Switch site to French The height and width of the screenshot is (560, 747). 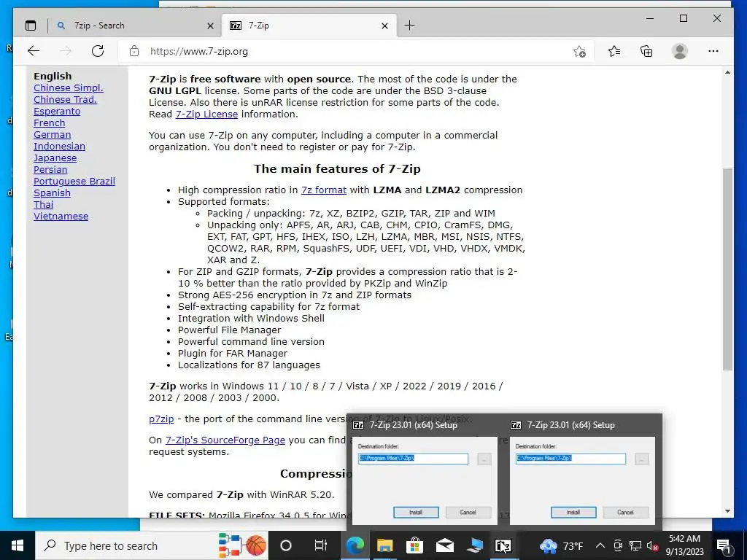click(x=50, y=122)
